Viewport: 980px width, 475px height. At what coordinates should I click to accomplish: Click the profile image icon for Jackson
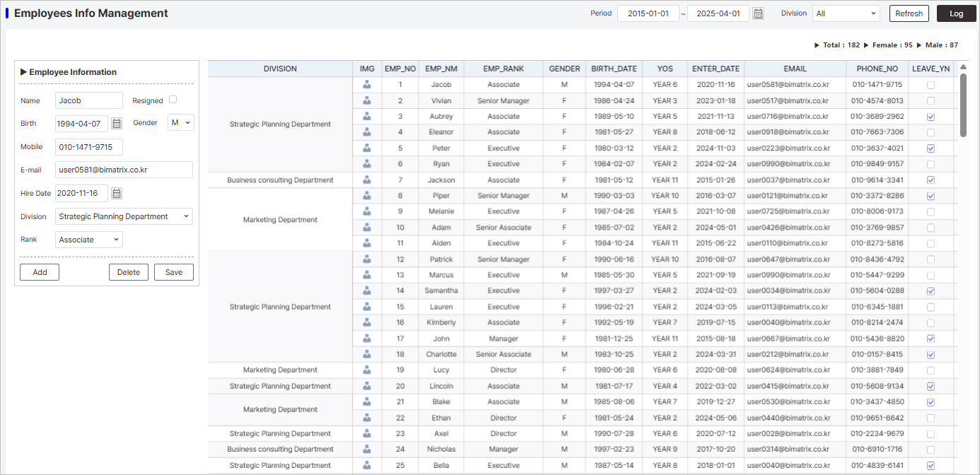pos(367,180)
